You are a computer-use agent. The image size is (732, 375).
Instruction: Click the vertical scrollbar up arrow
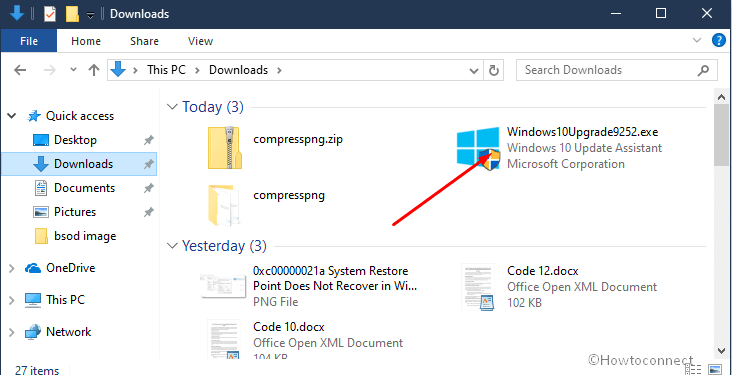[721, 97]
